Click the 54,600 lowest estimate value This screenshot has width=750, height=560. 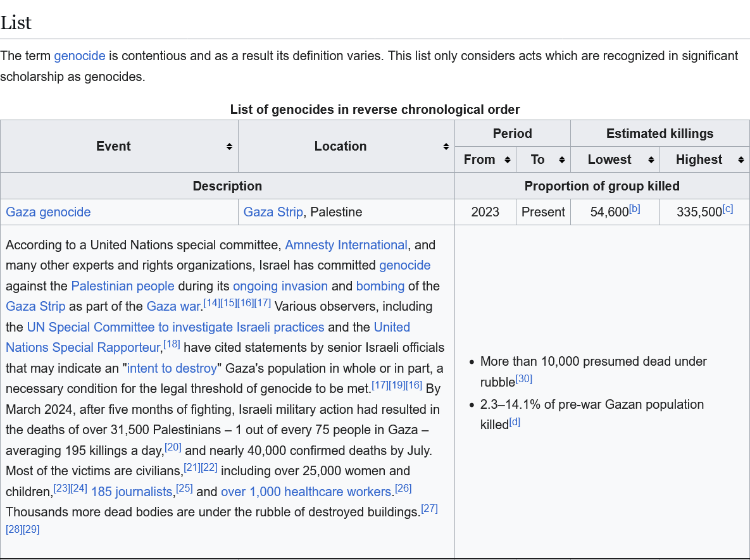tap(609, 213)
